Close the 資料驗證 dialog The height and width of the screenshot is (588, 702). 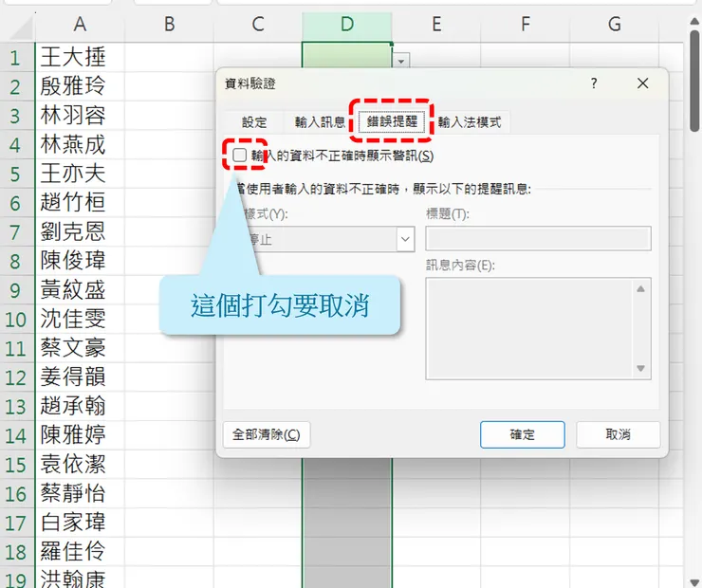[x=643, y=83]
